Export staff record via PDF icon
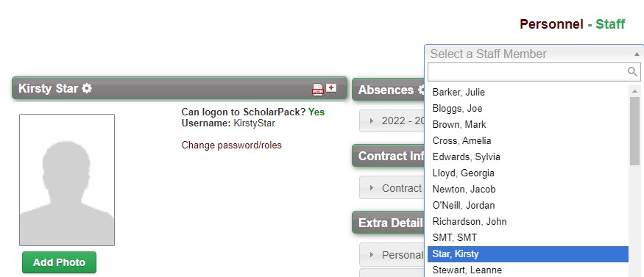This screenshot has width=644, height=277. coord(318,89)
